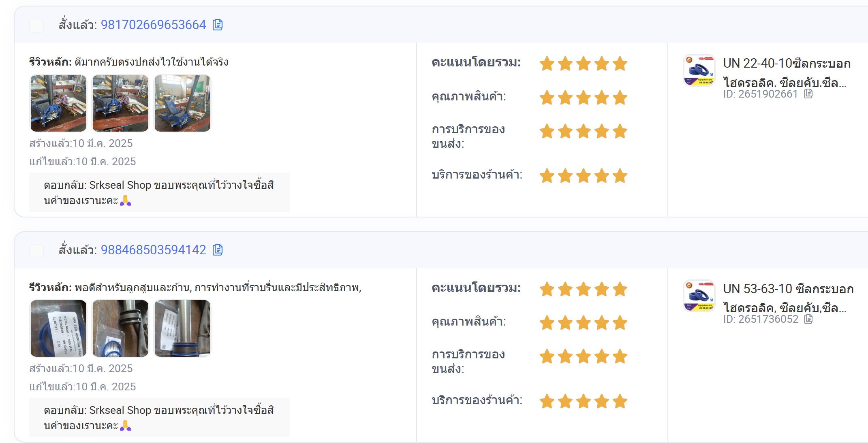View third hydraulic jack review photo
This screenshot has width=868, height=443.
pos(182,103)
